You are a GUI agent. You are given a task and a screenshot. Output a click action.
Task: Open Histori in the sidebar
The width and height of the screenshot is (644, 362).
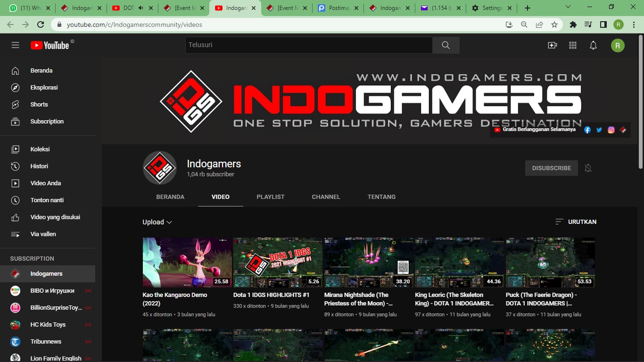[48, 166]
